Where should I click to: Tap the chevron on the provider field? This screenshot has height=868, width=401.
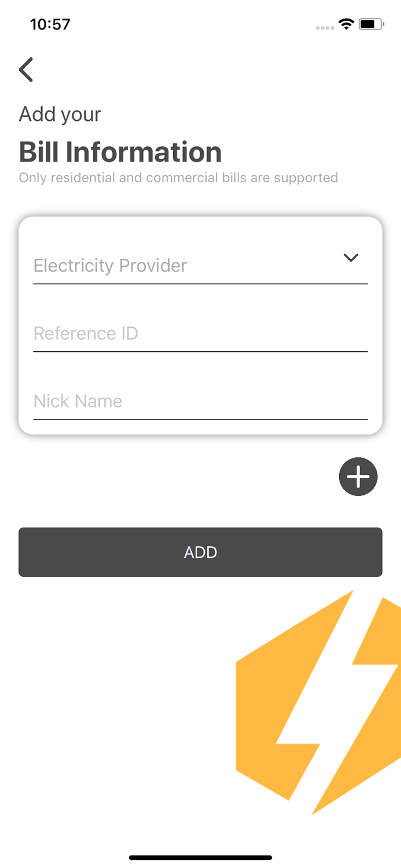tap(351, 258)
